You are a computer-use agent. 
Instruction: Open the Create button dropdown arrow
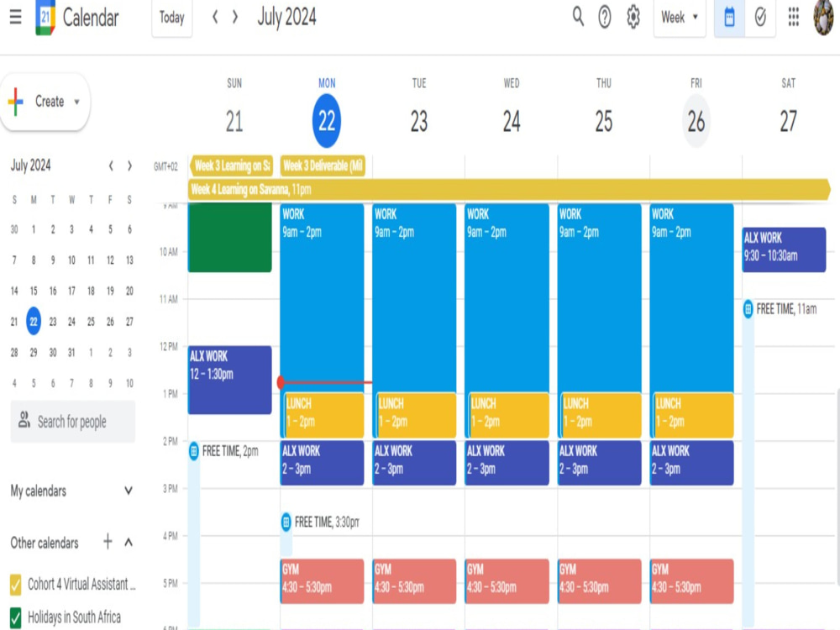[x=76, y=102]
